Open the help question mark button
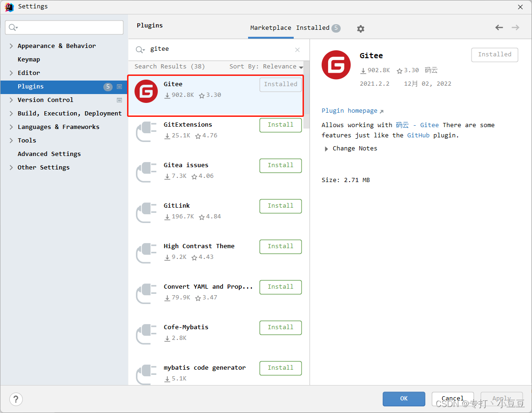The height and width of the screenshot is (413, 532). click(16, 399)
